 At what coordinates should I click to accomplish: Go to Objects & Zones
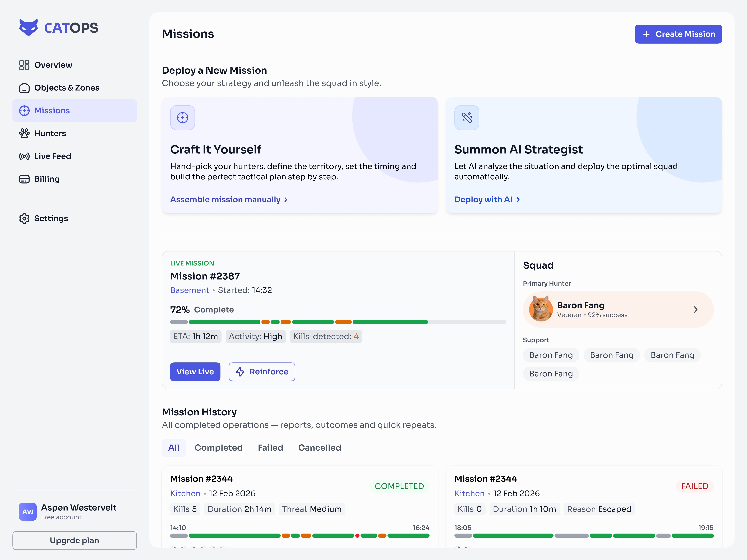point(75,88)
